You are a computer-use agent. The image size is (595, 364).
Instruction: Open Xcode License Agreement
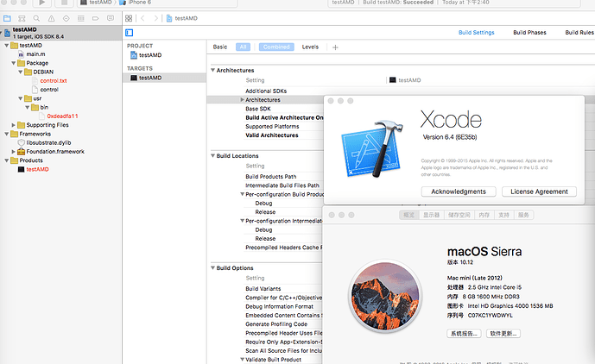tap(539, 191)
